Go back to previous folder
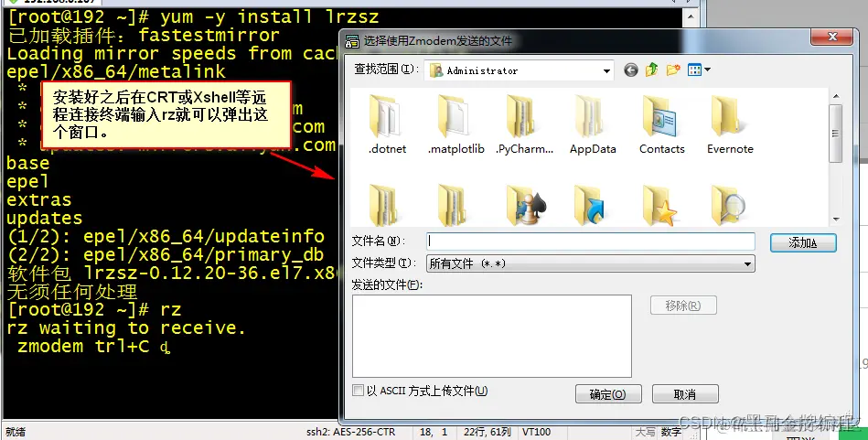Viewport: 868px width, 440px height. tap(630, 70)
